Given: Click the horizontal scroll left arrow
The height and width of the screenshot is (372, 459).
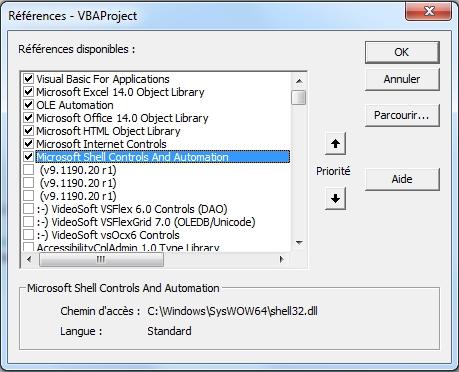Looking at the screenshot, I should pyautogui.click(x=29, y=259).
